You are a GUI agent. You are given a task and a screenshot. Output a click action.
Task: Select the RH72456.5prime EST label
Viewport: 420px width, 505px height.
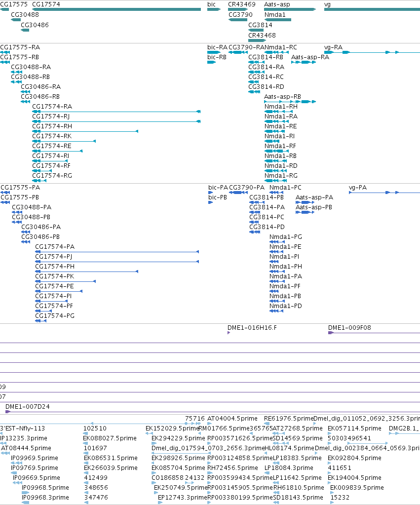(x=232, y=468)
